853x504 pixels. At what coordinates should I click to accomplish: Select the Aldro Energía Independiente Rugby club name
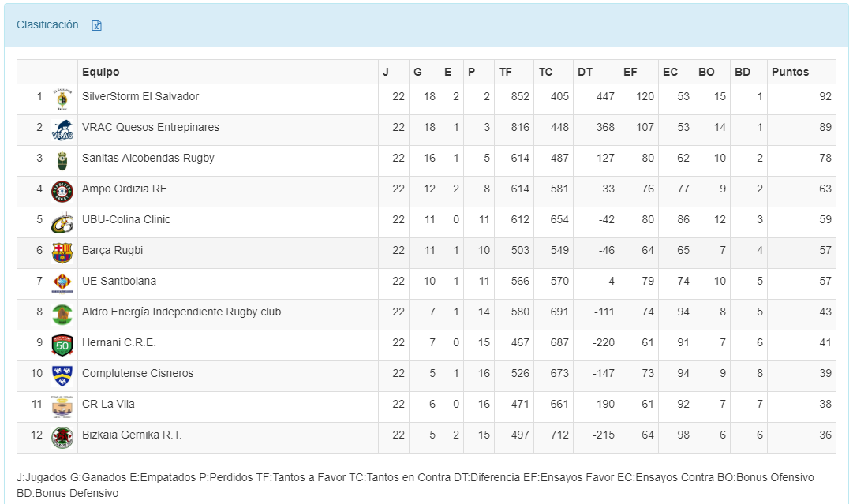[x=181, y=312]
